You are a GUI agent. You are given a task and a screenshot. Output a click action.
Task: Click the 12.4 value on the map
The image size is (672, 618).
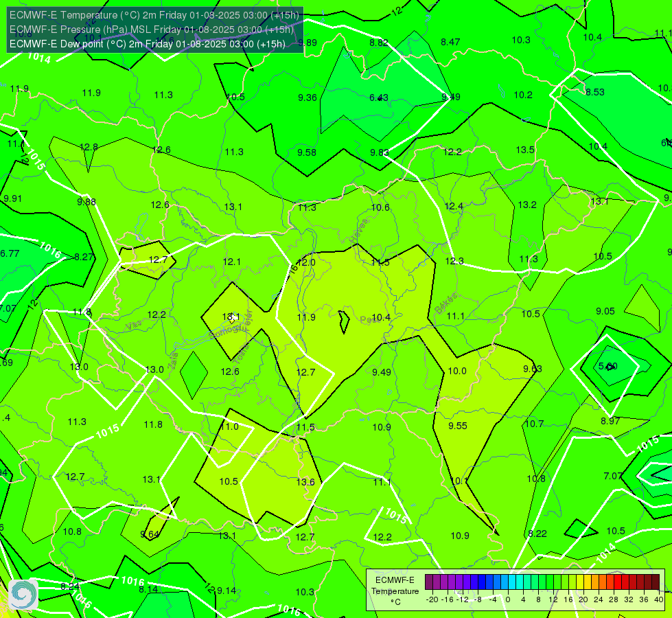[x=454, y=207]
